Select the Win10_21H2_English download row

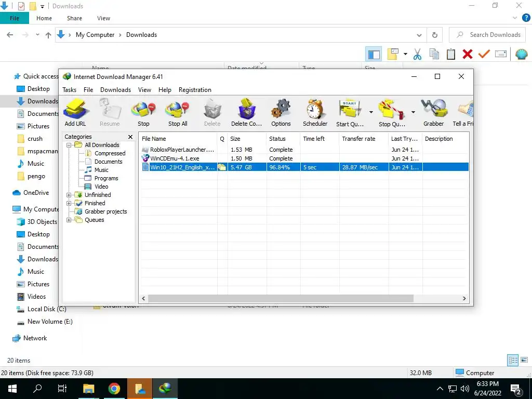pyautogui.click(x=304, y=167)
